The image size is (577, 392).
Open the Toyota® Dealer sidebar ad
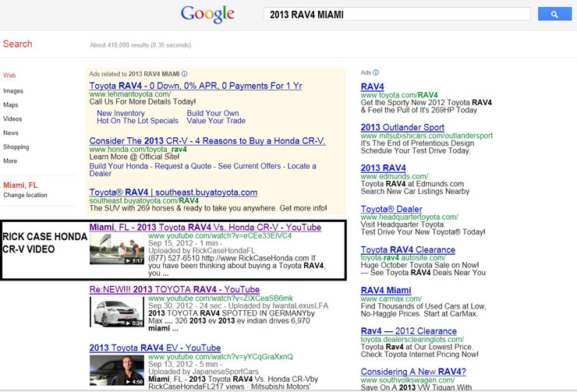tap(391, 209)
